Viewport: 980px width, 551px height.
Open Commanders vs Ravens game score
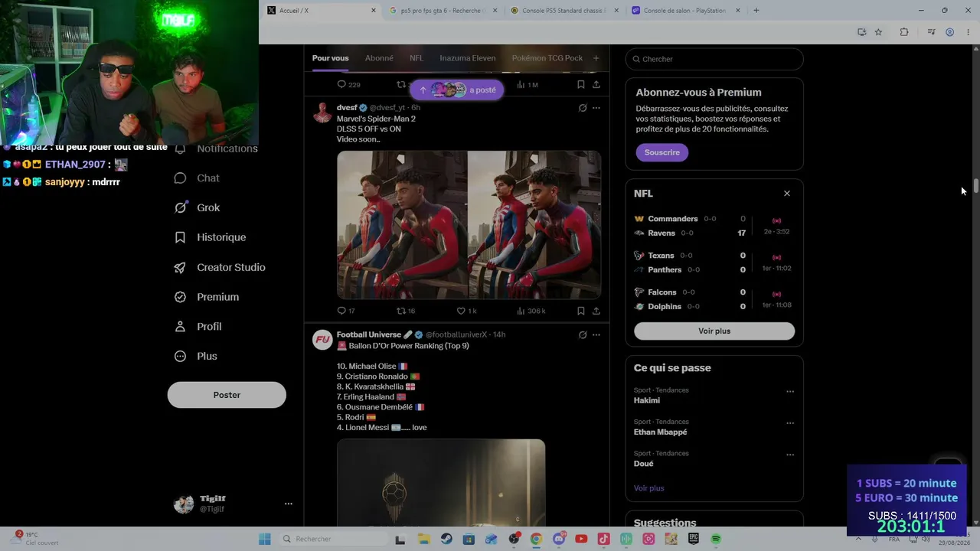coord(714,226)
